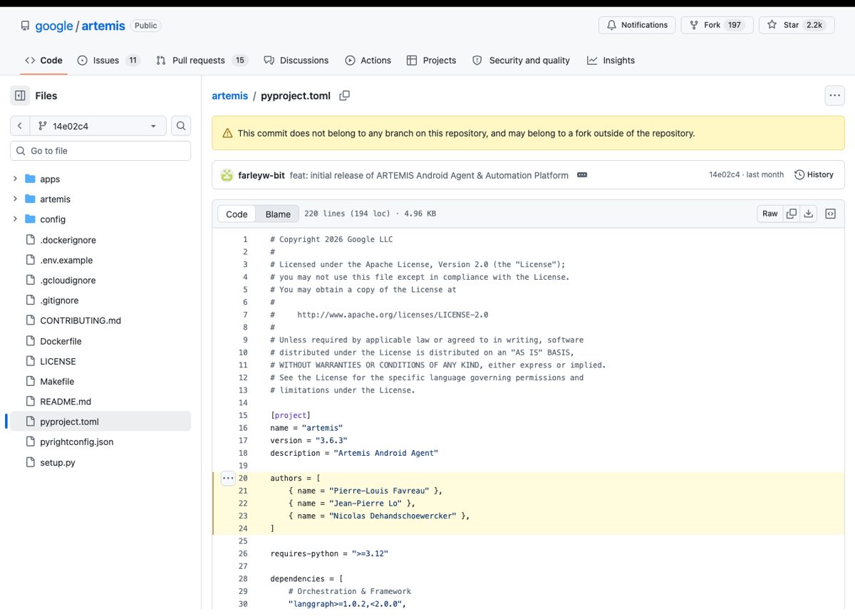Click the version "3.6.3" code line
Screen dimensions: 855x616
click(x=309, y=441)
